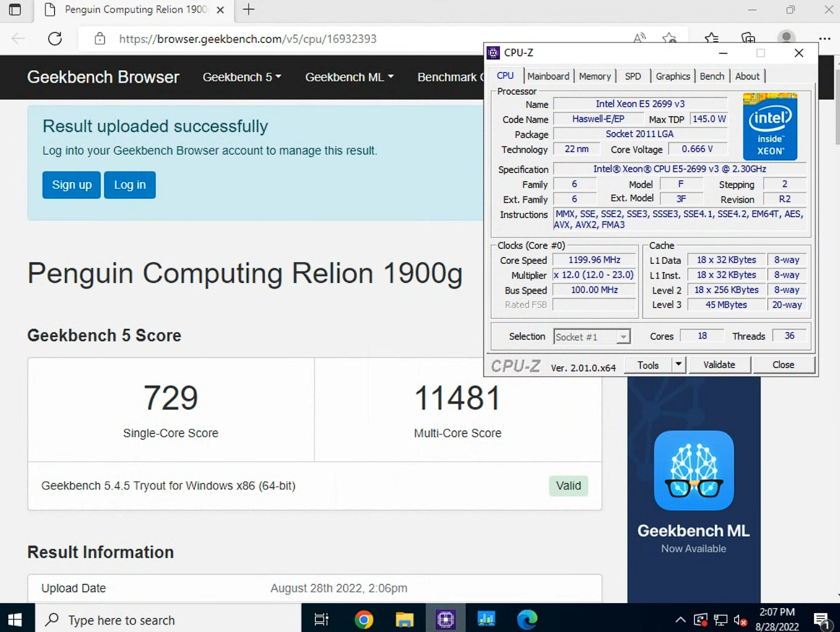
Task: Click the multi-core score 11481
Action: tap(458, 398)
